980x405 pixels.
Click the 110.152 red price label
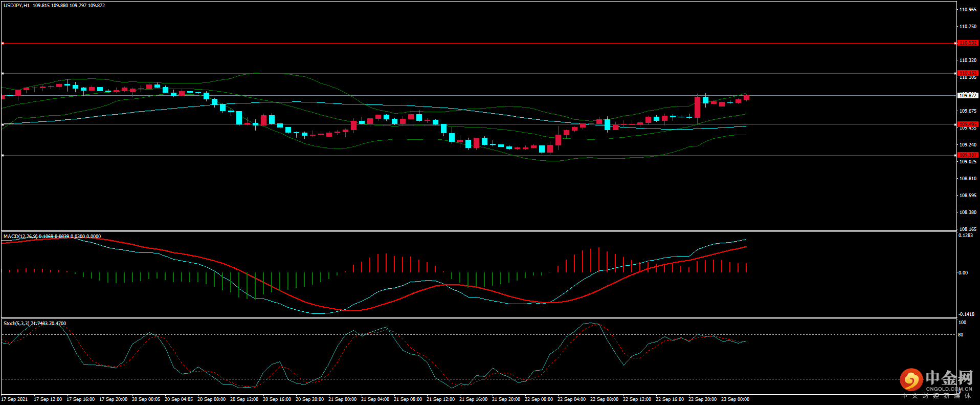(x=967, y=73)
